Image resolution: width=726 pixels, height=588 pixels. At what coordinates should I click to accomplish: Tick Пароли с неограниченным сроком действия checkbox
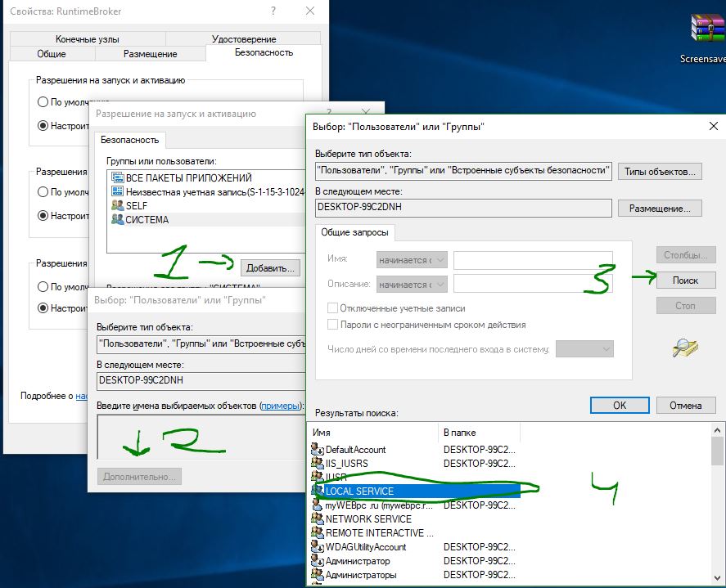pos(332,325)
